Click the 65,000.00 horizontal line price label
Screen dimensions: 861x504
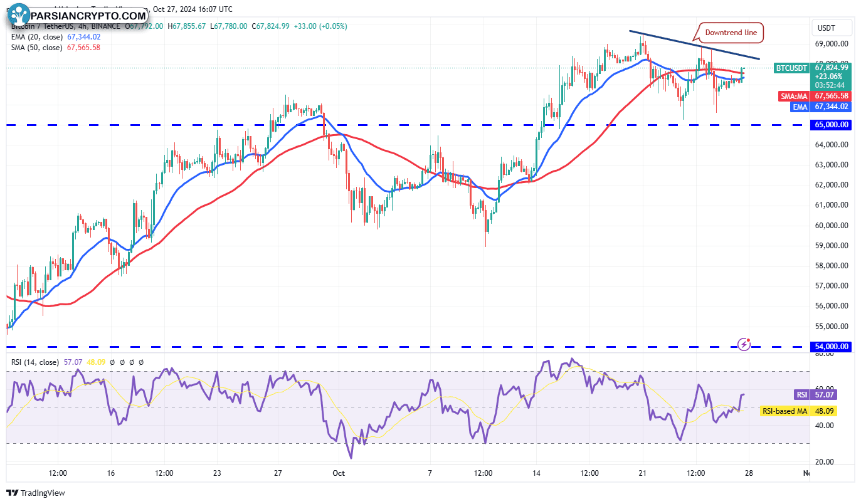click(832, 125)
